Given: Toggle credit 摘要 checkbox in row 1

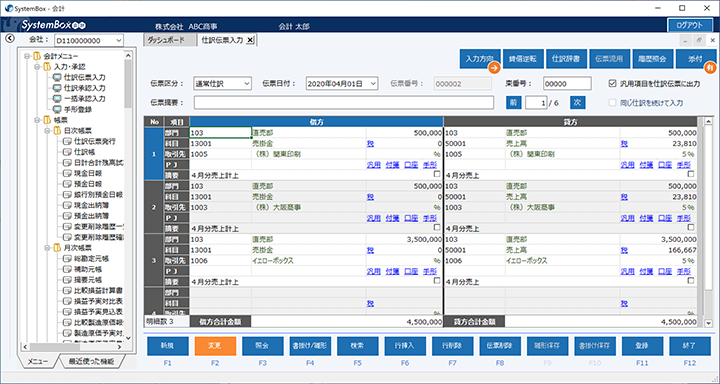Looking at the screenshot, I should (691, 174).
